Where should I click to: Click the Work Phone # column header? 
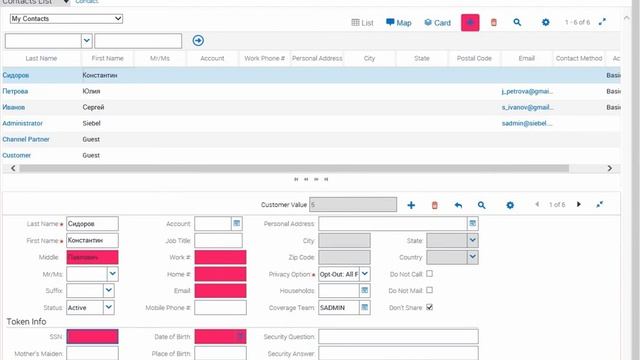pyautogui.click(x=264, y=58)
